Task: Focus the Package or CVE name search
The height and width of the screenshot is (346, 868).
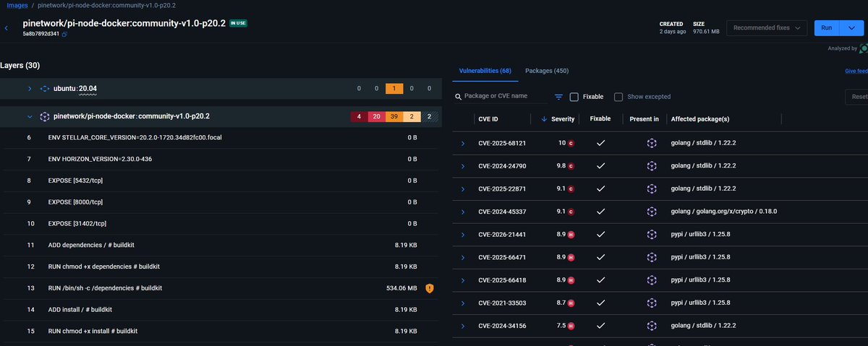Action: click(x=499, y=97)
